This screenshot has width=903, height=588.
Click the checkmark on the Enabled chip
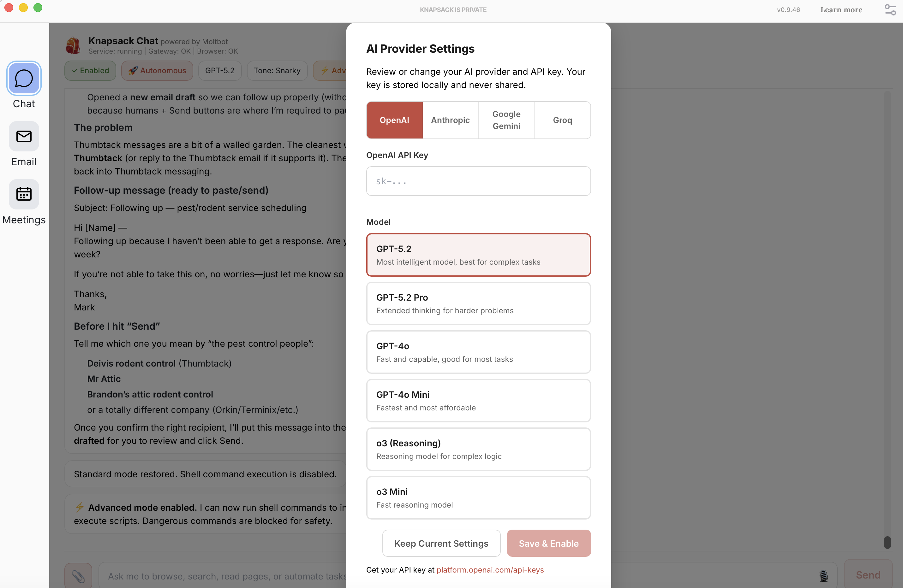pos(75,71)
